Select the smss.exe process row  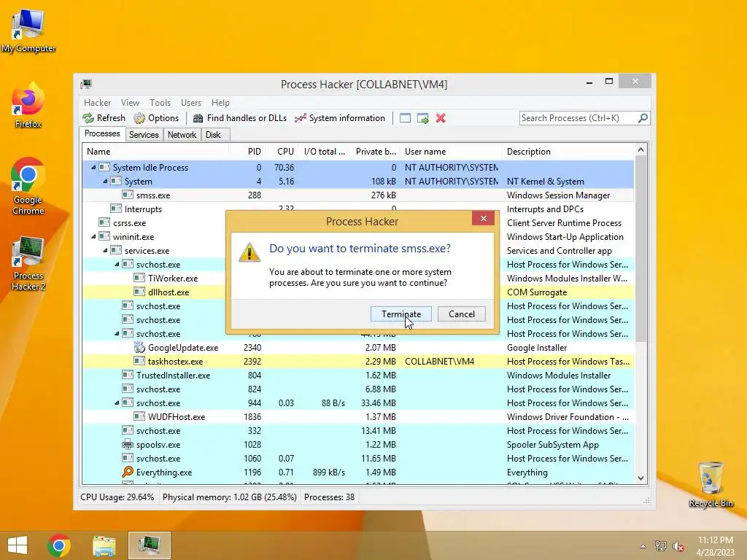[358, 195]
